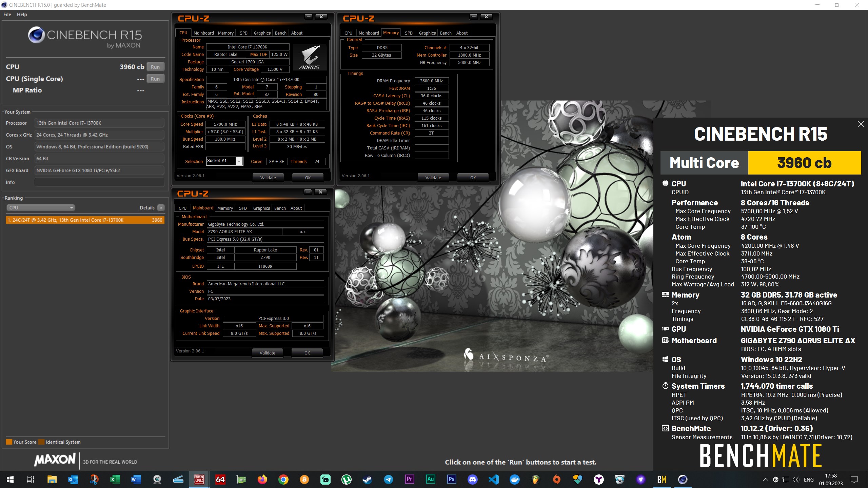Click the Identical System legend swatch

click(41, 442)
